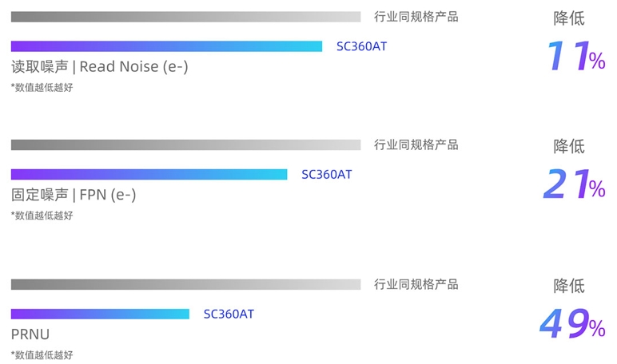Select the 11% reduction figure
Image resolution: width=617 pixels, height=364 pixels.
[x=576, y=56]
